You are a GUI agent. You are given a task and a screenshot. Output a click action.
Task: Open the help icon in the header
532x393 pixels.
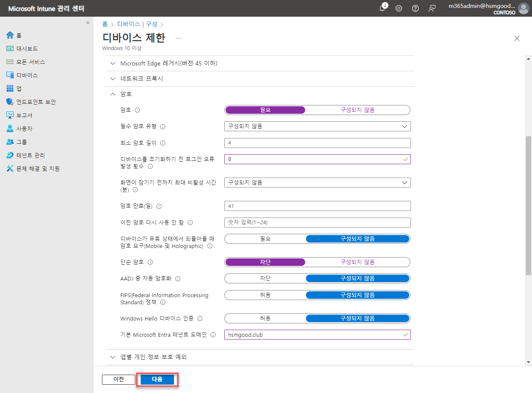pos(415,8)
